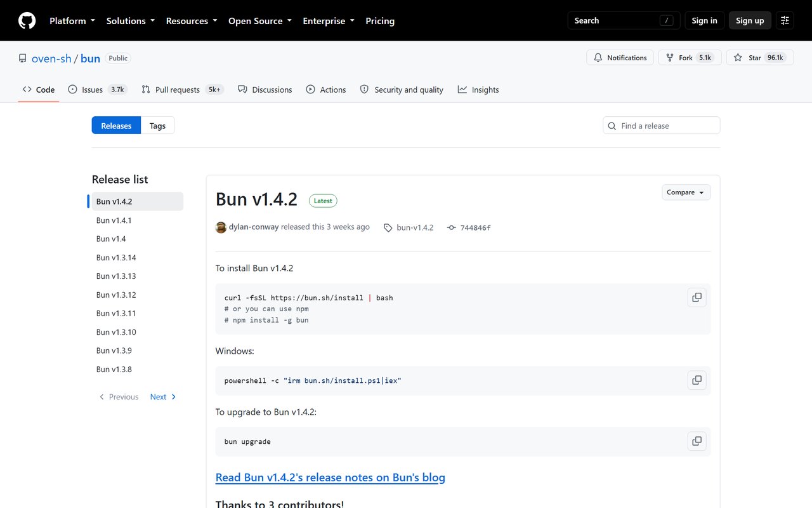Click the 'Windows:' label text
The height and width of the screenshot is (508, 812).
[235, 351]
